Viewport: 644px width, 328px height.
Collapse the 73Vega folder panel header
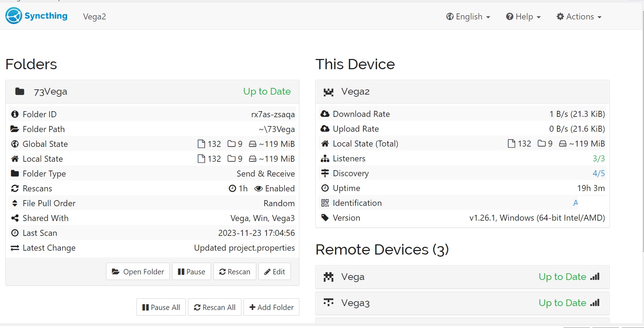(152, 92)
